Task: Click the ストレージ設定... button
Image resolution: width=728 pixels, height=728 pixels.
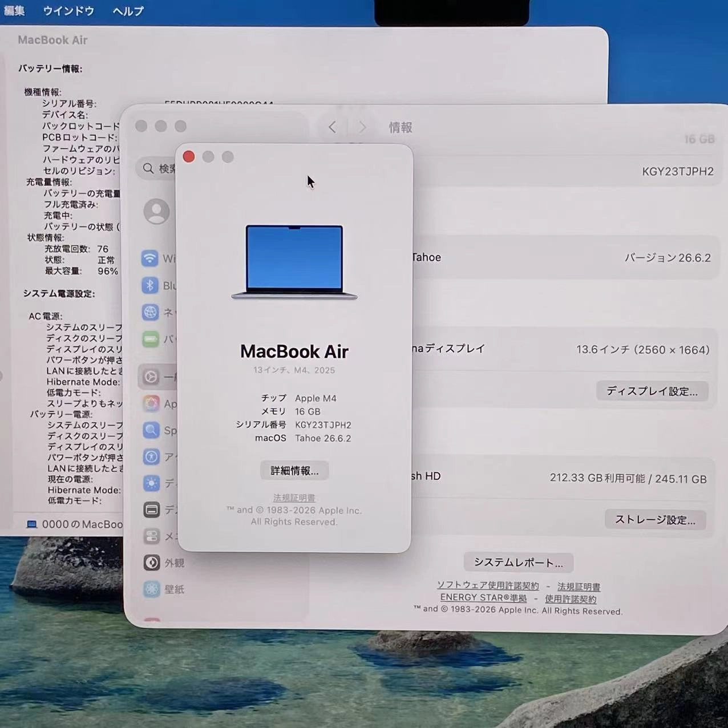Action: (x=655, y=520)
